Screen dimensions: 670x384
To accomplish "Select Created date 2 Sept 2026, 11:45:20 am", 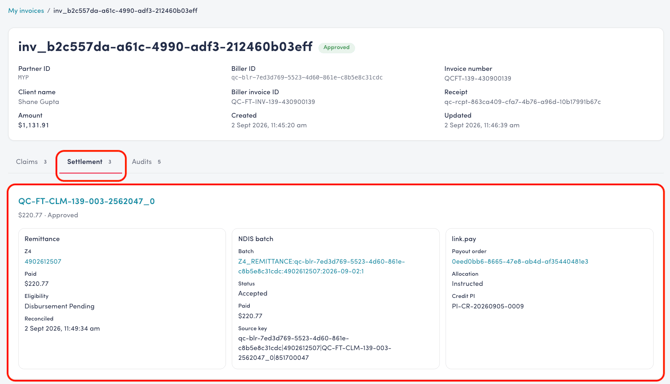I will tap(269, 125).
